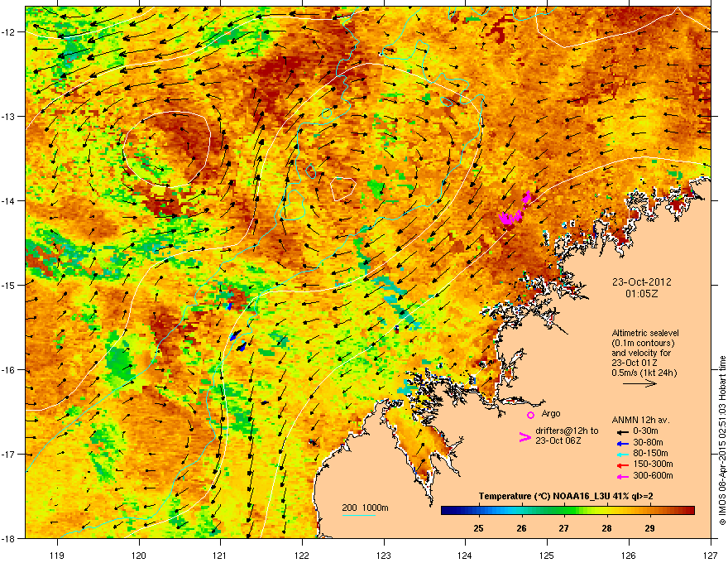
Task: Click the 25 tick label on color bar
Action: (x=478, y=528)
